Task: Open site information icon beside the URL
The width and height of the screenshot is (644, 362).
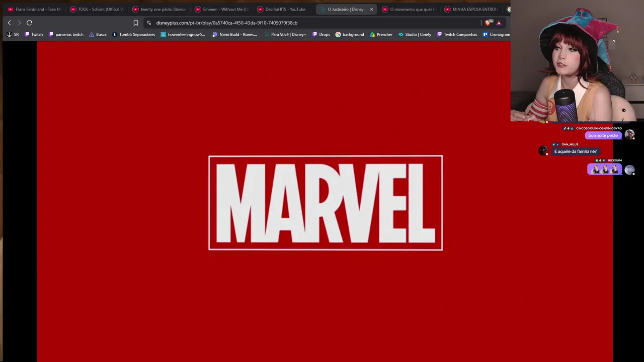Action: tap(148, 23)
